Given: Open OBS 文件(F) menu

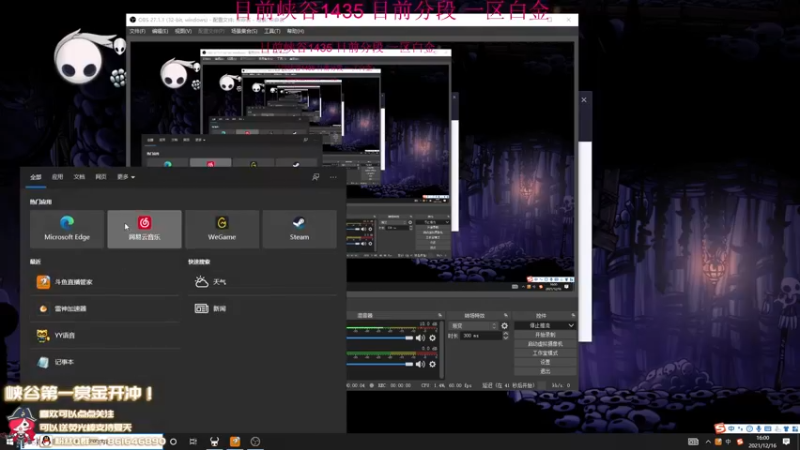Looking at the screenshot, I should click(x=137, y=31).
